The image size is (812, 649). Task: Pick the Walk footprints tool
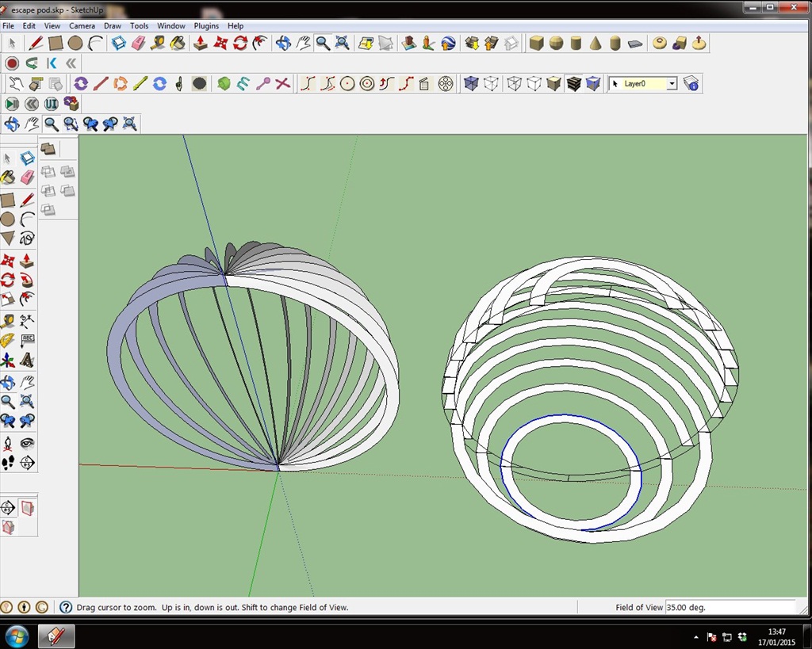8,462
